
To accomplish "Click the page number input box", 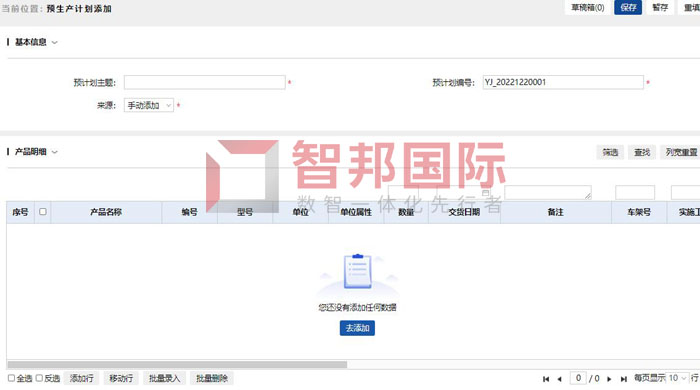I will (x=578, y=378).
